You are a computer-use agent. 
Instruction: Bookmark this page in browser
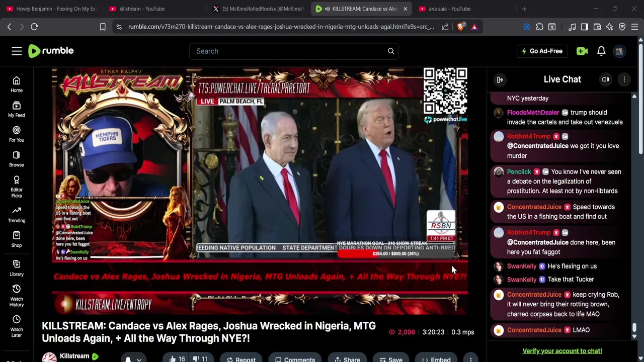[x=103, y=27]
